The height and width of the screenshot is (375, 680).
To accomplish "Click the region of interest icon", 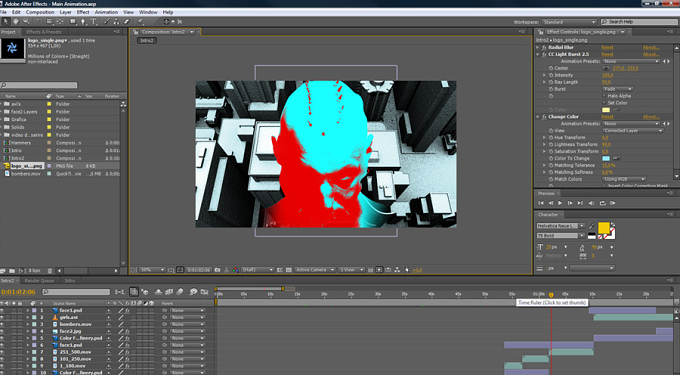I will 280,270.
